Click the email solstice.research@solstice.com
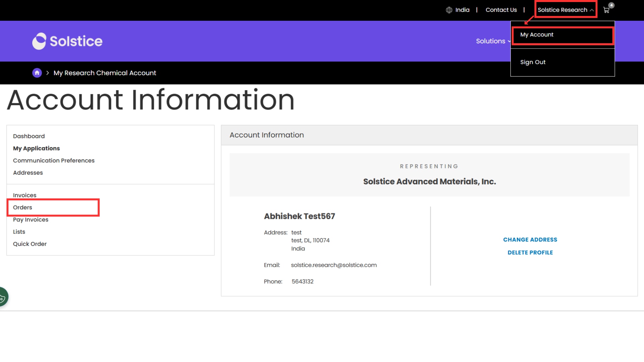The height and width of the screenshot is (362, 644). click(334, 265)
